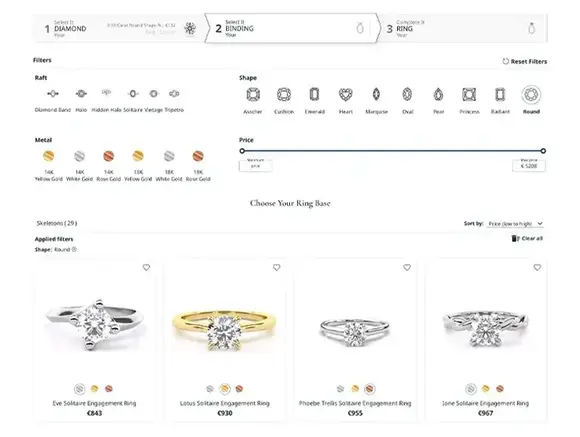Select rose metal swatch on Ione ring
This screenshot has height=437, width=580.
500,389
